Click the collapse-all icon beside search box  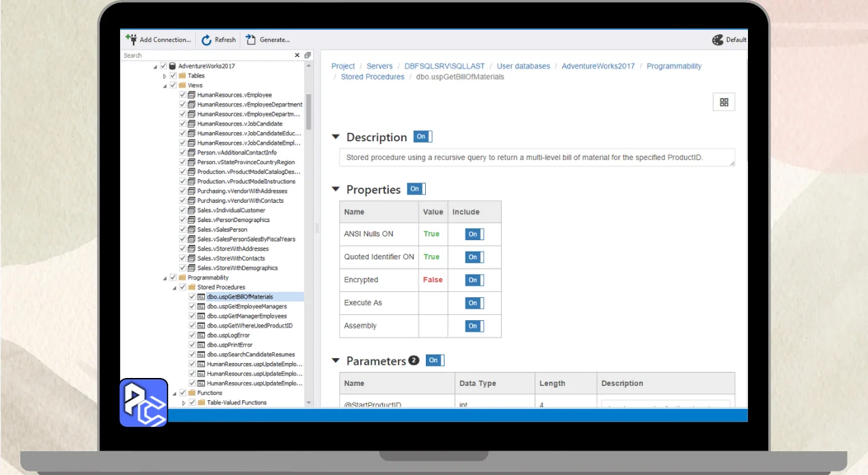click(x=308, y=55)
